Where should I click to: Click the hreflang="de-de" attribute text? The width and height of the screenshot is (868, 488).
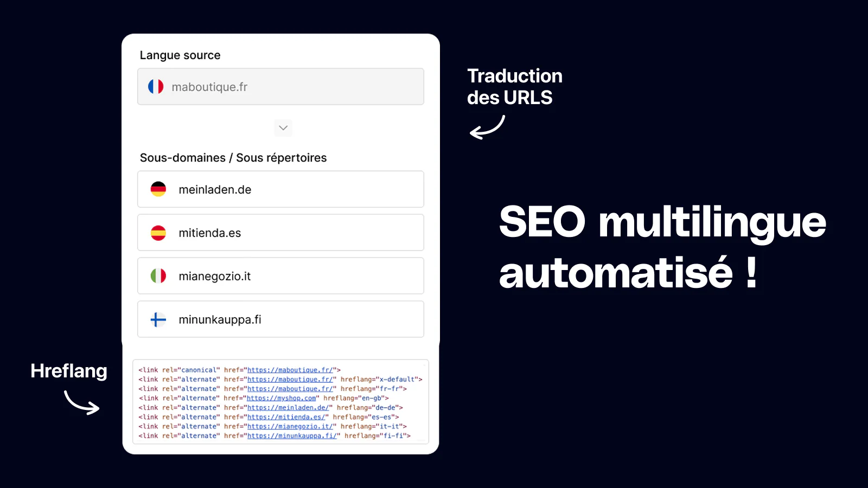coord(368,408)
